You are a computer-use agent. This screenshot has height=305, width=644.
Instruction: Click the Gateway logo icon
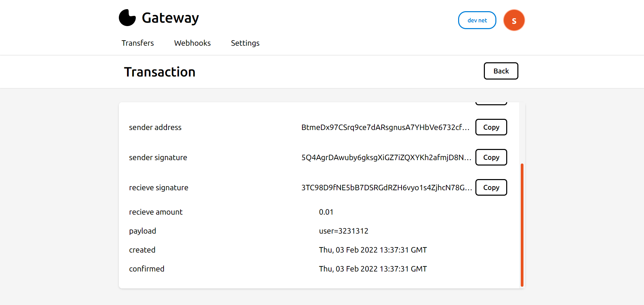point(127,17)
